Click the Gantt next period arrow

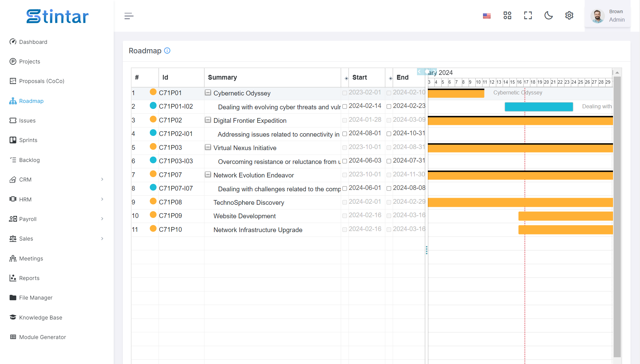(x=434, y=72)
